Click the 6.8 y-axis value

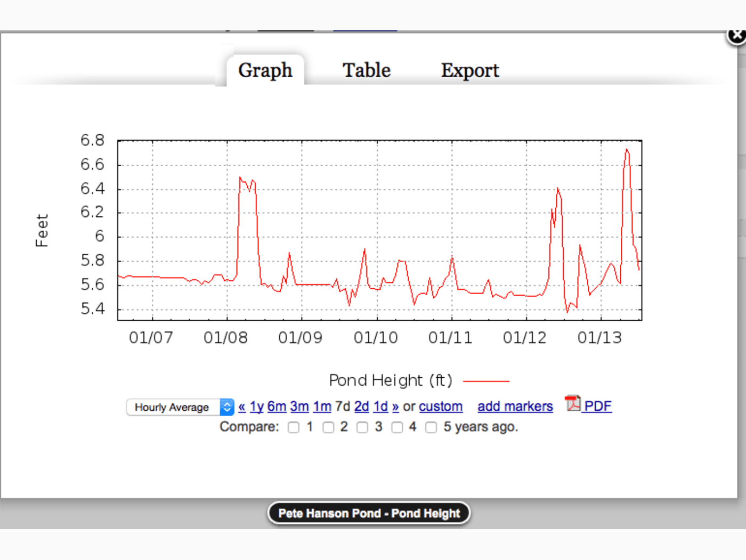pos(93,141)
